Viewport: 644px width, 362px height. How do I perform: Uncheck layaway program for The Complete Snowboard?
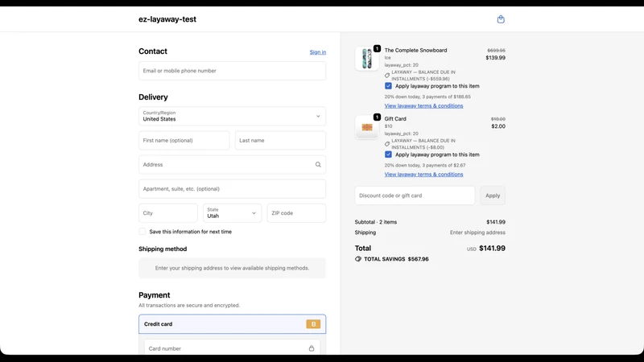coord(388,86)
